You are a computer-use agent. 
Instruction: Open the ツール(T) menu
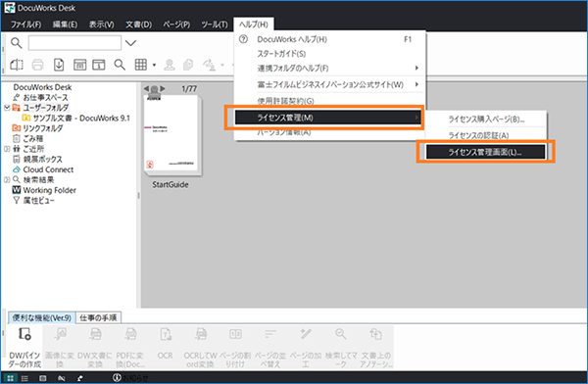214,24
